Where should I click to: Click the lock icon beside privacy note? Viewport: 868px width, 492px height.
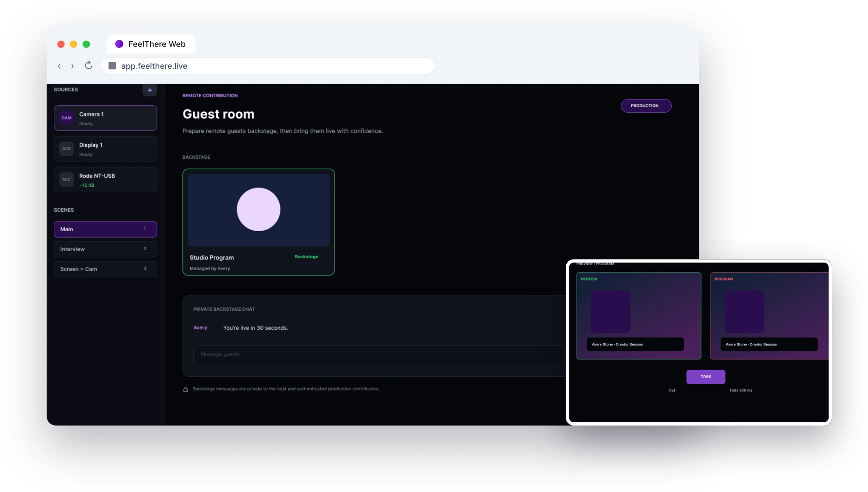186,389
